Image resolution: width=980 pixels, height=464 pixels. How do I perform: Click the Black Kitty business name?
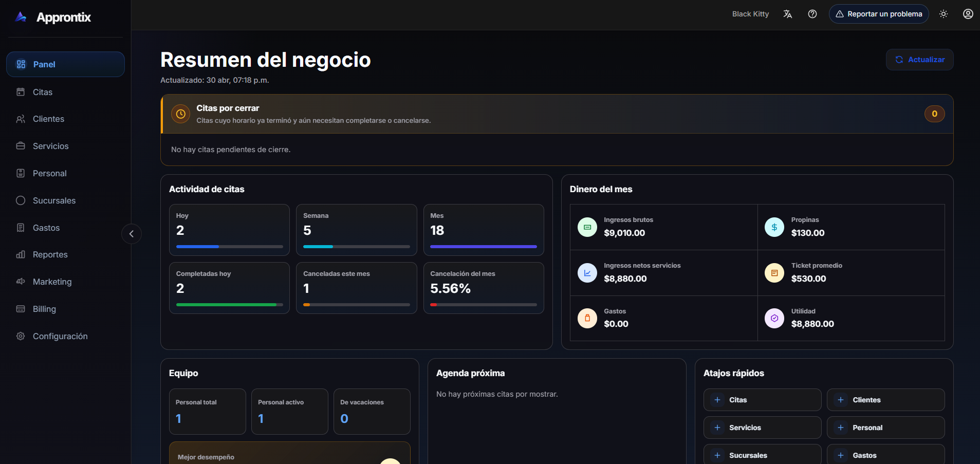pos(750,14)
